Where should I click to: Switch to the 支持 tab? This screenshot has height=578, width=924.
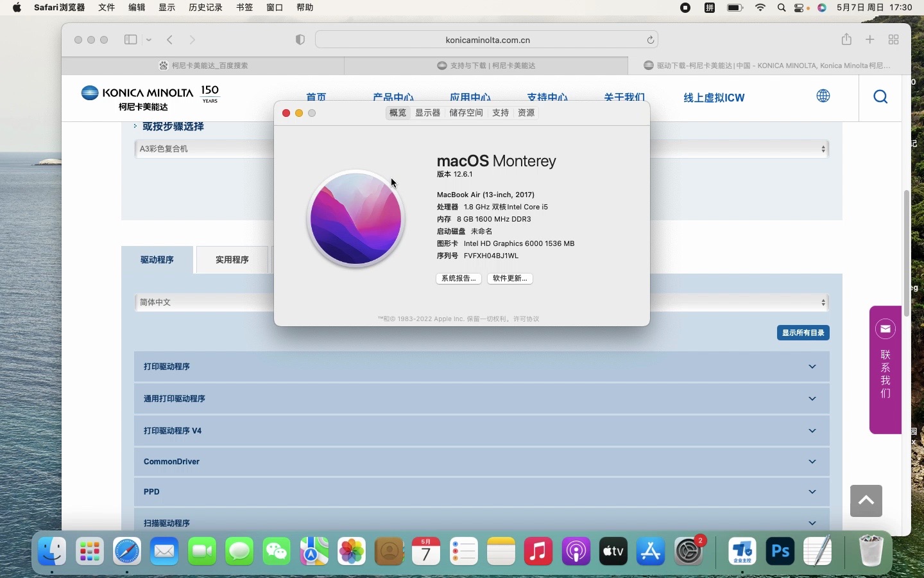pos(501,112)
